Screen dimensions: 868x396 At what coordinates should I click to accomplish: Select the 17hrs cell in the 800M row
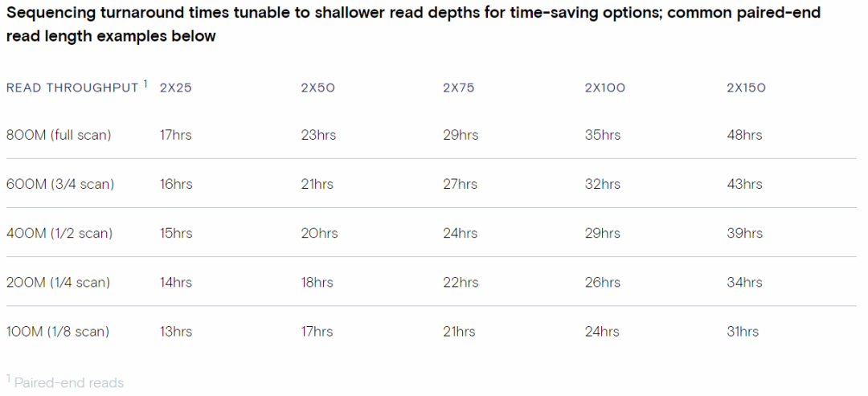pyautogui.click(x=176, y=135)
